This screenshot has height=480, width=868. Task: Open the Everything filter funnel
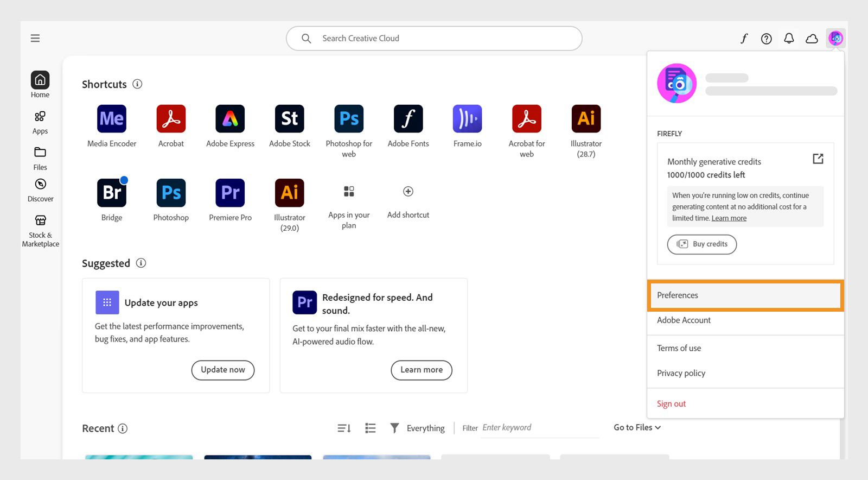coord(394,428)
